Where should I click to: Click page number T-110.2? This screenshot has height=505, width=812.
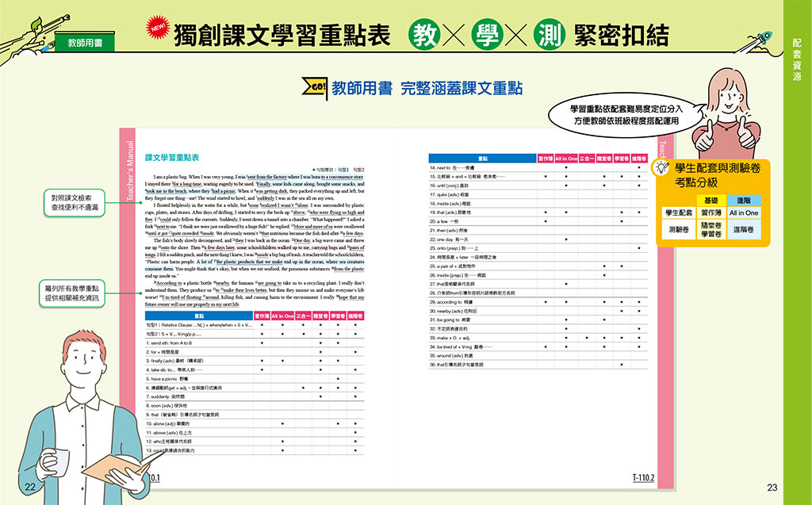tap(643, 477)
